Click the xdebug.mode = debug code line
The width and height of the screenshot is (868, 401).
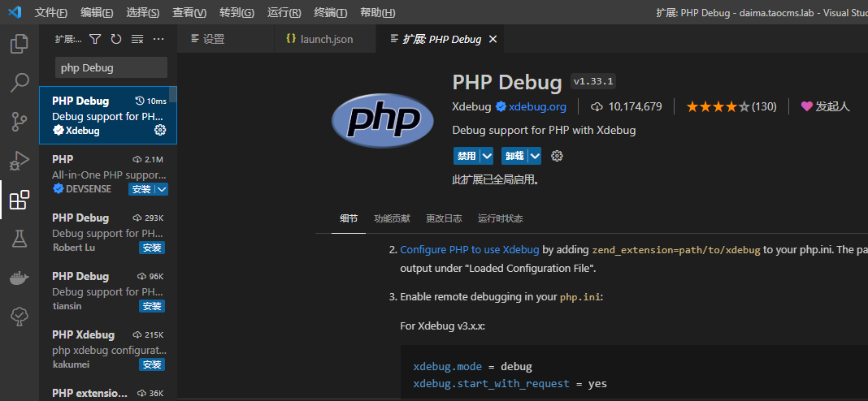click(472, 366)
